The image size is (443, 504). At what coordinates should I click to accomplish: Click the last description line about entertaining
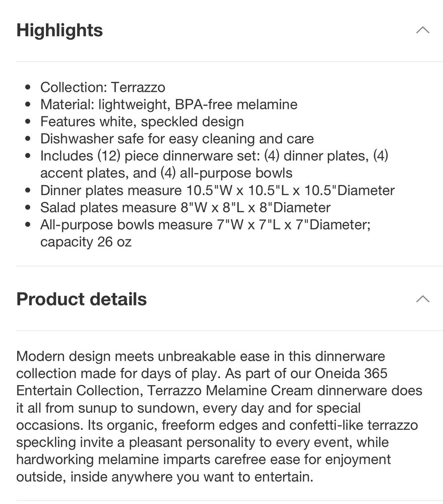(x=164, y=477)
